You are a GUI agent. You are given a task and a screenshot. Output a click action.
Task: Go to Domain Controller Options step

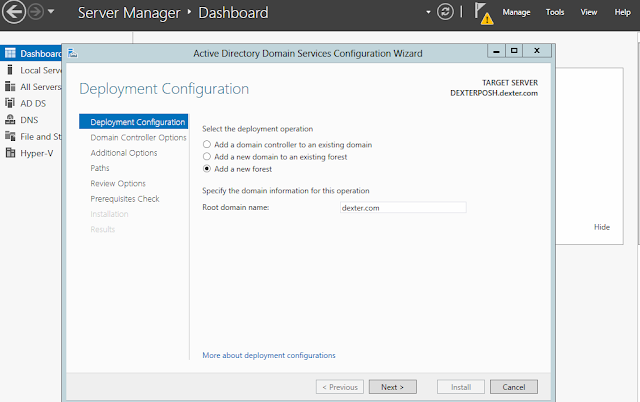click(138, 138)
